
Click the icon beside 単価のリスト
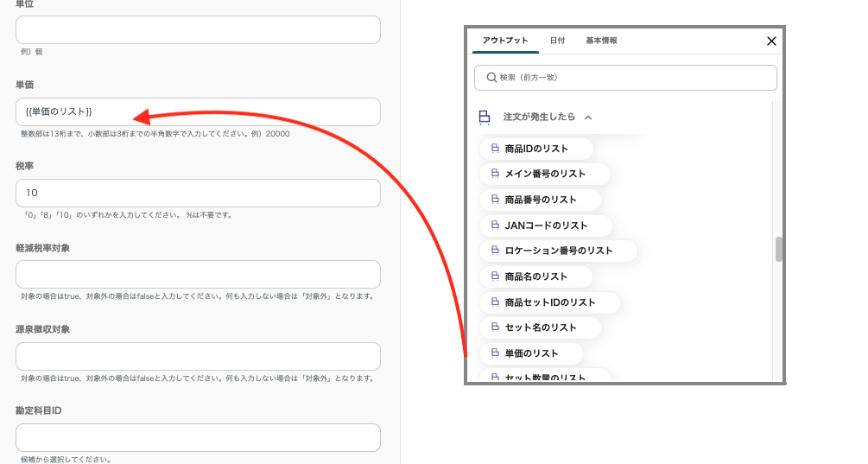click(x=495, y=353)
